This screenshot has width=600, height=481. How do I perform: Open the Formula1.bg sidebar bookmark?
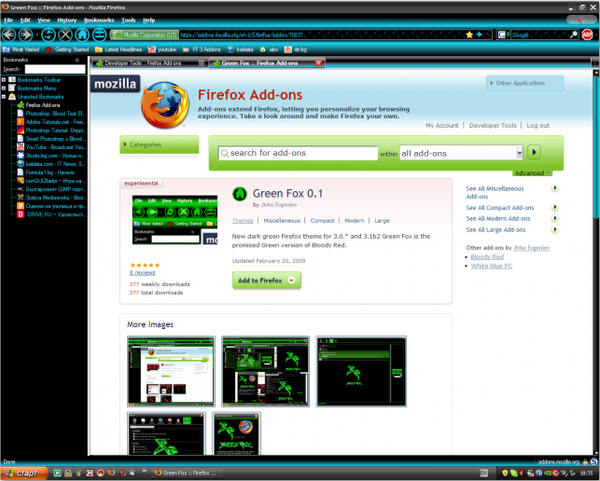click(46, 172)
